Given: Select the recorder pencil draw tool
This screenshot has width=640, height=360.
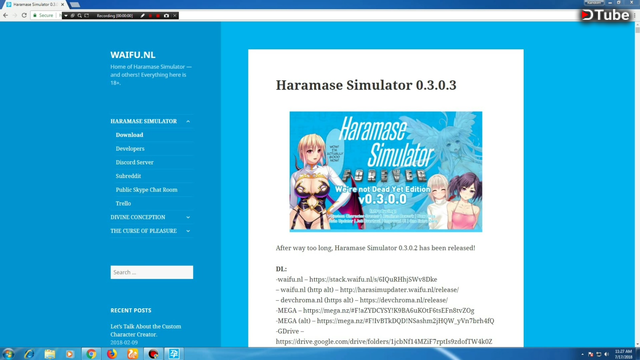Looking at the screenshot, I should [142, 16].
